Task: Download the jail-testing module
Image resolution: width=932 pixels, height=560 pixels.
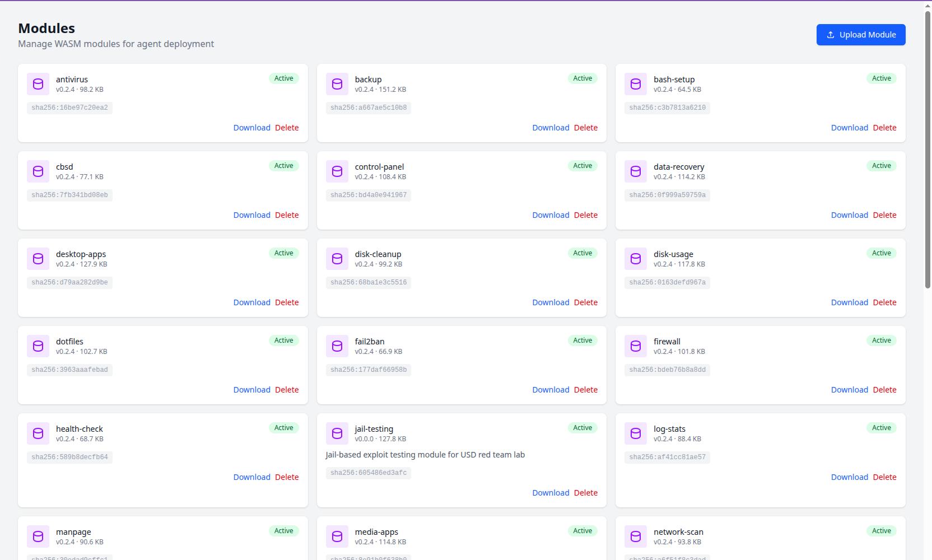Action: tap(551, 493)
